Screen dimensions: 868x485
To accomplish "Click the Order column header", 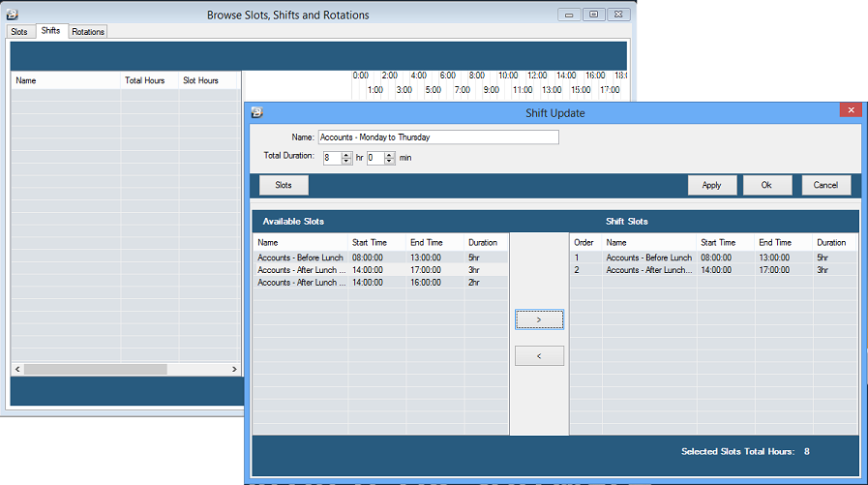I will 585,242.
